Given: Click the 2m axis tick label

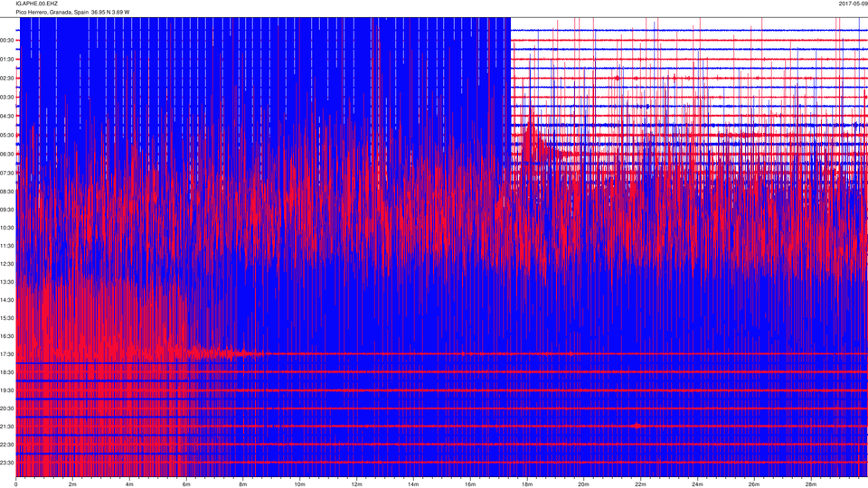Looking at the screenshot, I should [72, 484].
